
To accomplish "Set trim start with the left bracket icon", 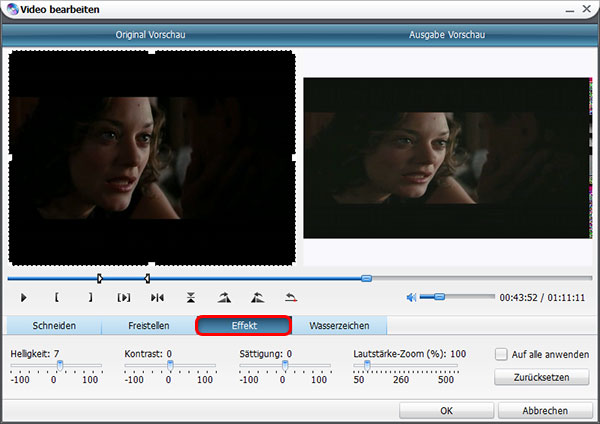I will 57,297.
